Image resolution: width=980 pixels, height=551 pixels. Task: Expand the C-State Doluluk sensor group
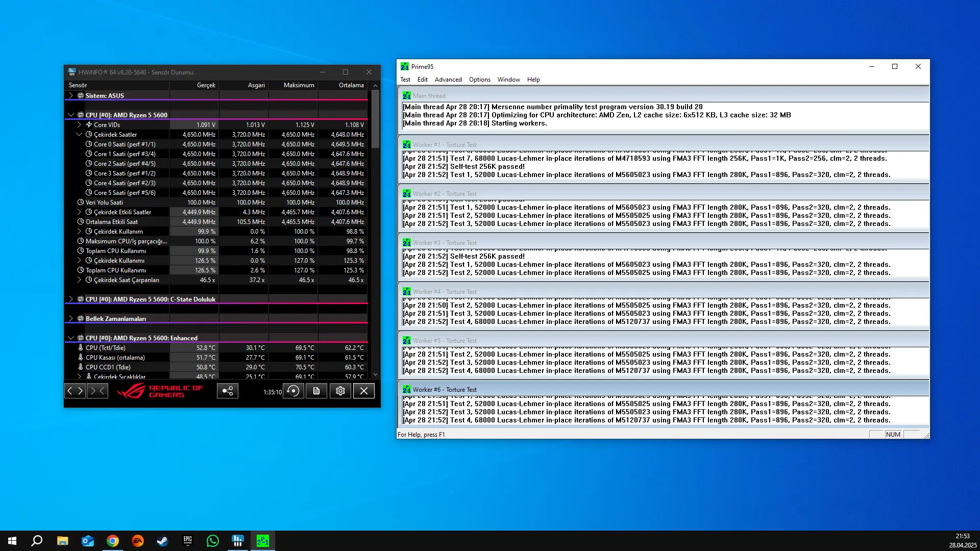[71, 299]
